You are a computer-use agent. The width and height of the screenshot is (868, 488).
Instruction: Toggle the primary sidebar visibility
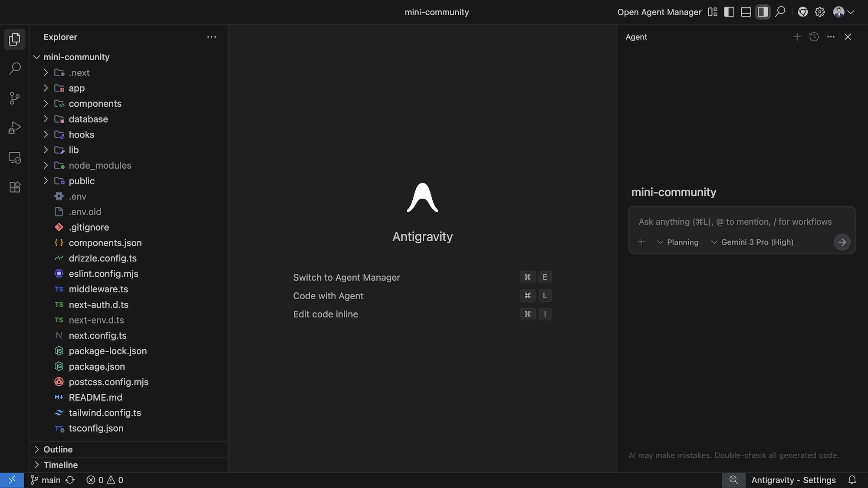(x=729, y=12)
